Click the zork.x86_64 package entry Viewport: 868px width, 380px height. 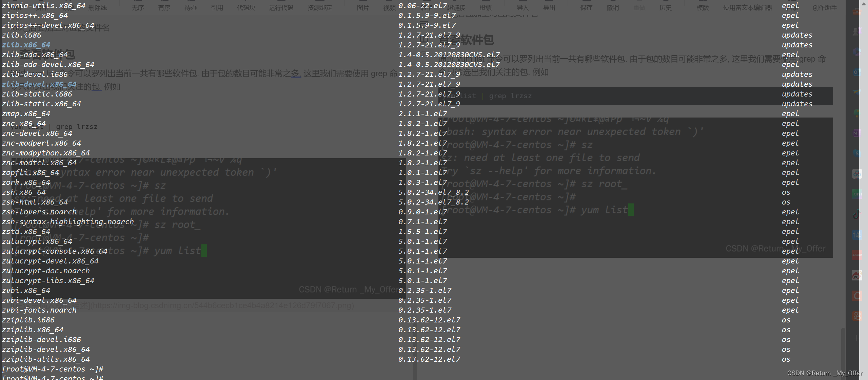coord(26,182)
